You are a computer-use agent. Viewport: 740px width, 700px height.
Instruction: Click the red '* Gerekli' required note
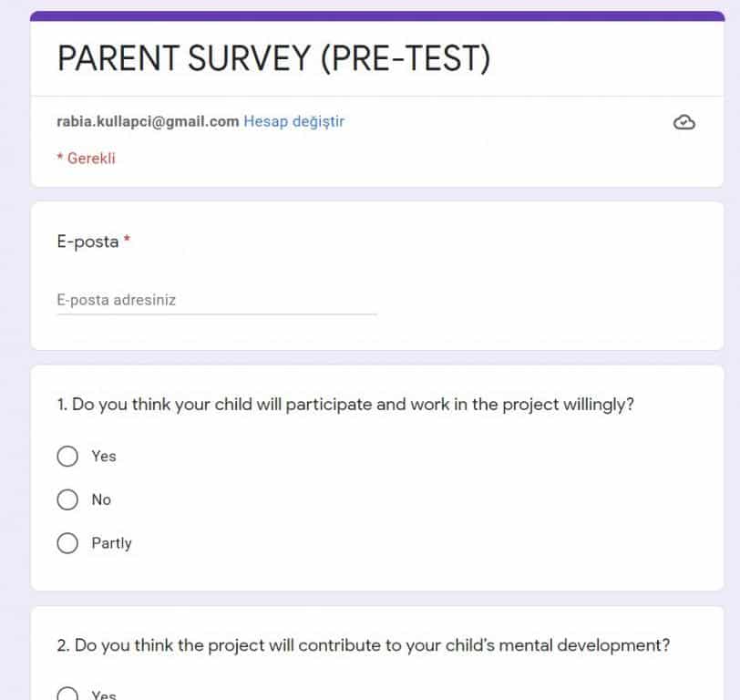pyautogui.click(x=86, y=158)
